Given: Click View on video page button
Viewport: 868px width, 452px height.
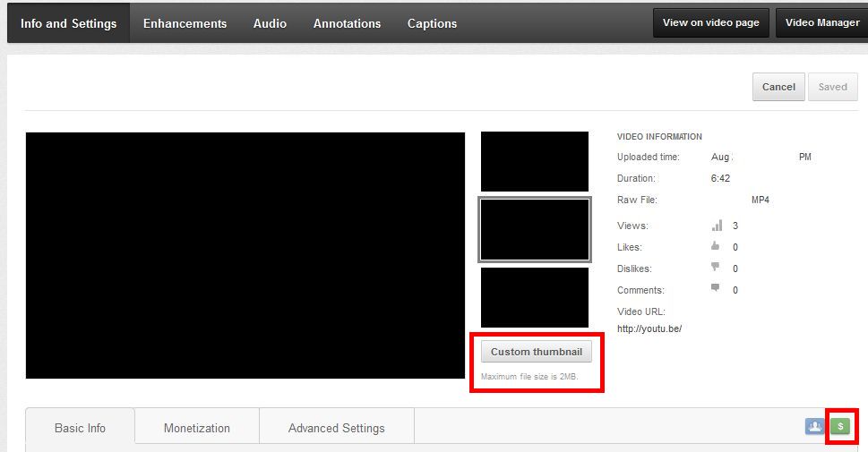Looking at the screenshot, I should (710, 22).
